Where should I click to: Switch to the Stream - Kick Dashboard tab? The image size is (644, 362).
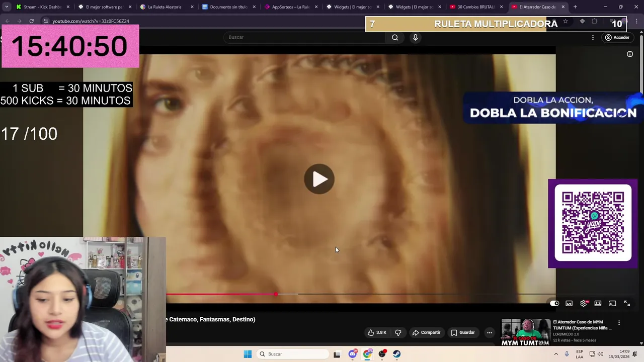(43, 7)
